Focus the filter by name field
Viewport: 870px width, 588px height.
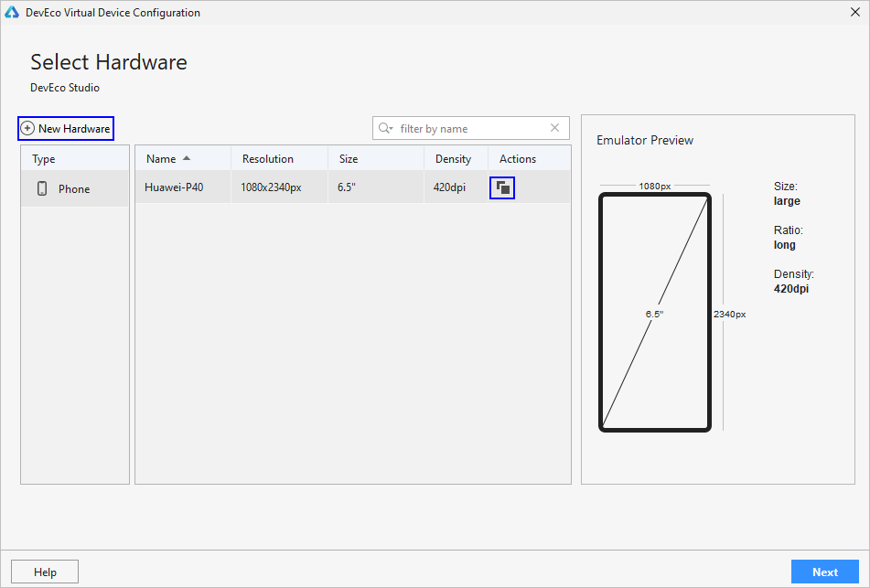tap(471, 129)
